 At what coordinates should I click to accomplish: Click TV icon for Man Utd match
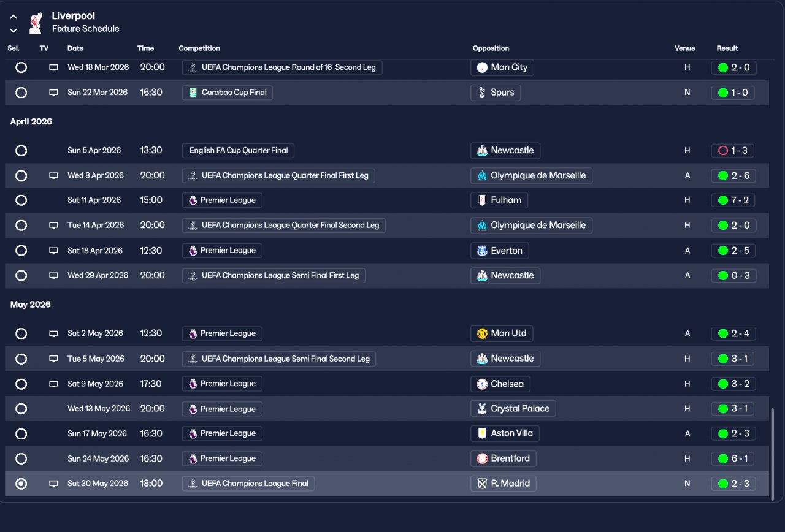click(x=54, y=334)
